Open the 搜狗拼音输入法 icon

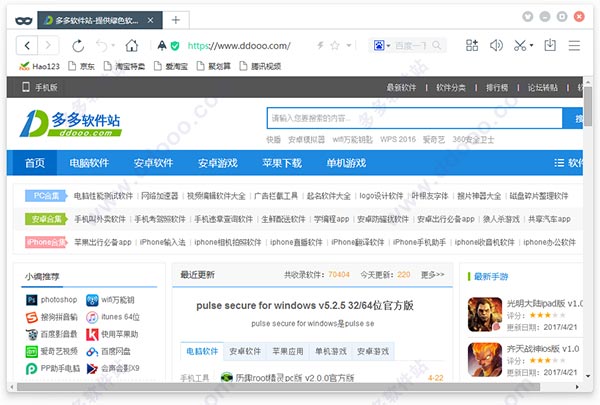click(x=31, y=317)
